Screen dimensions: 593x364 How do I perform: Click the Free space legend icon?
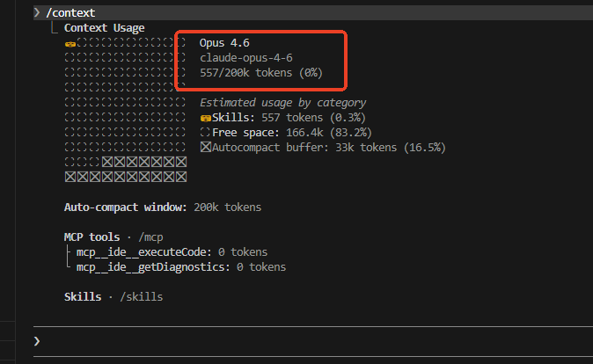(205, 132)
